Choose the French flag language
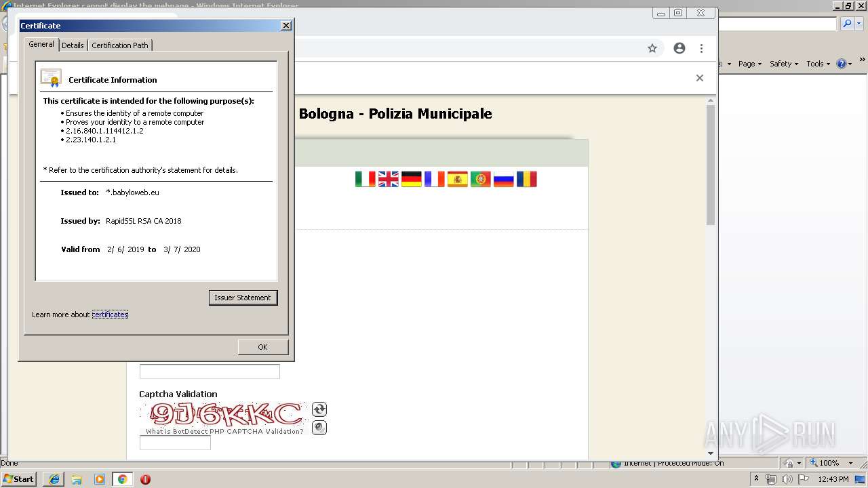Viewport: 868px width, 488px height. 434,179
